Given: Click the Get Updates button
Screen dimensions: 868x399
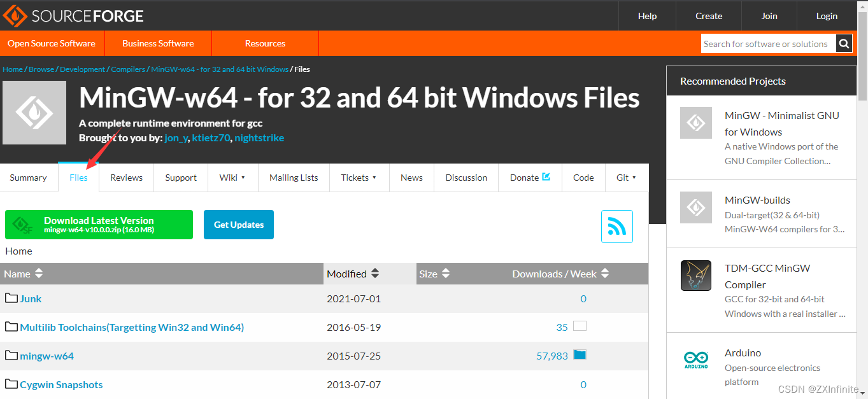Looking at the screenshot, I should click(x=239, y=225).
